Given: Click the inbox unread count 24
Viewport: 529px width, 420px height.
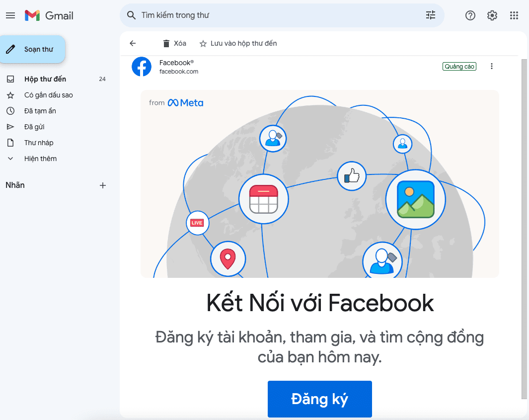Looking at the screenshot, I should pos(102,79).
